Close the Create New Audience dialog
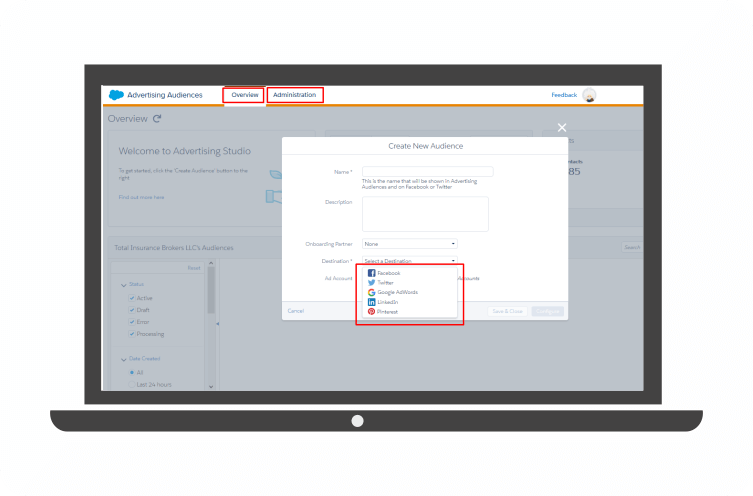 [562, 127]
